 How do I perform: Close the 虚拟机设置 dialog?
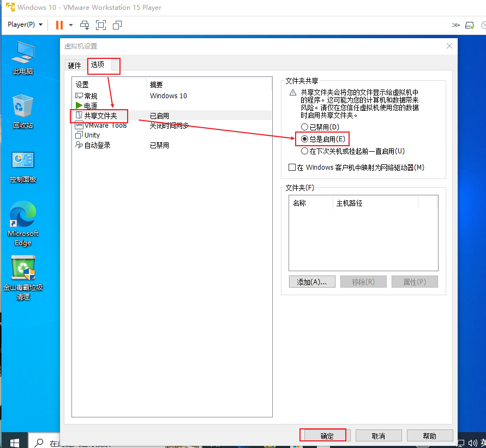449,46
